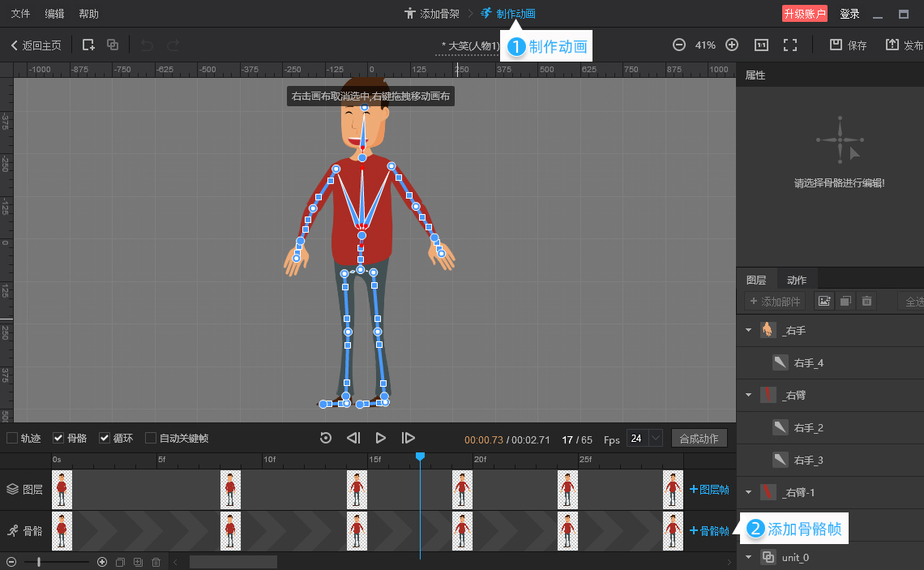Select the 右手_4 layer item
Viewport: 924px width, 570px height.
point(808,363)
